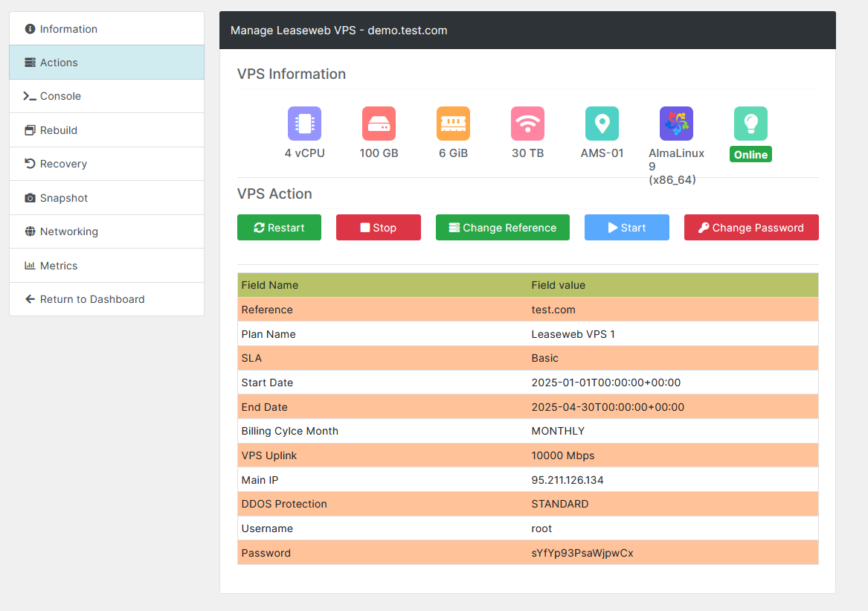Open the Networking sidebar item
The height and width of the screenshot is (611, 868).
point(107,231)
